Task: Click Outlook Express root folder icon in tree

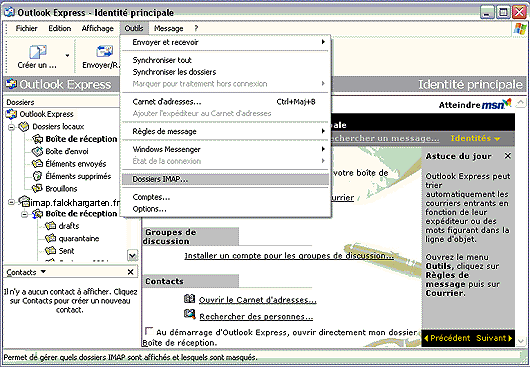Action: (11, 114)
